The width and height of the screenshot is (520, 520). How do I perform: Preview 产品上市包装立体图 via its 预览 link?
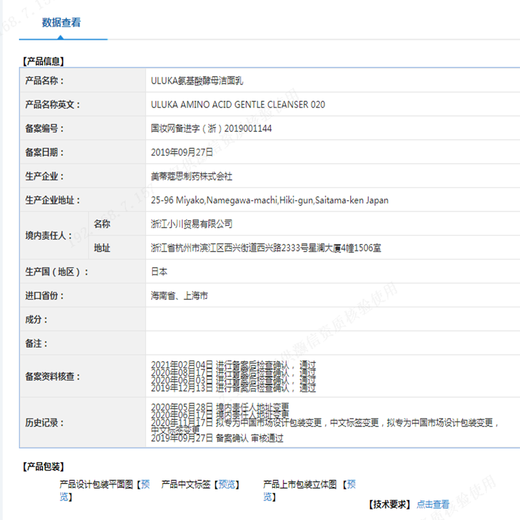tap(351, 484)
